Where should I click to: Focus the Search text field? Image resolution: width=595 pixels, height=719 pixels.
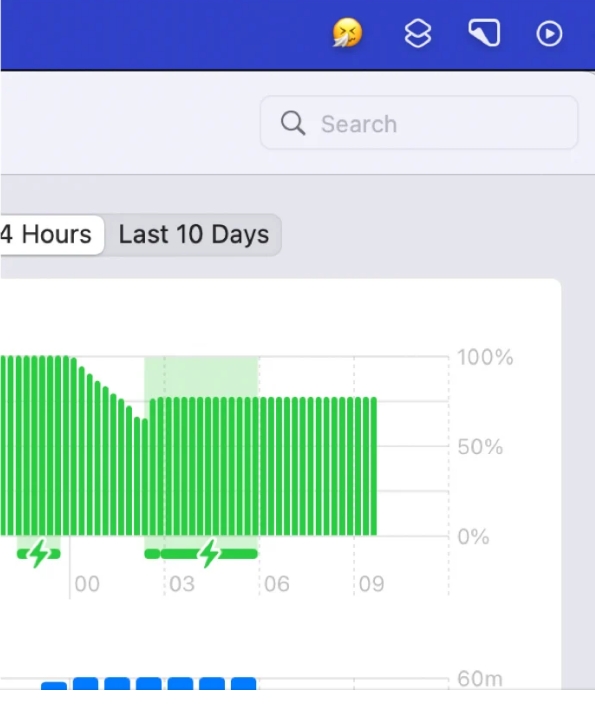419,123
